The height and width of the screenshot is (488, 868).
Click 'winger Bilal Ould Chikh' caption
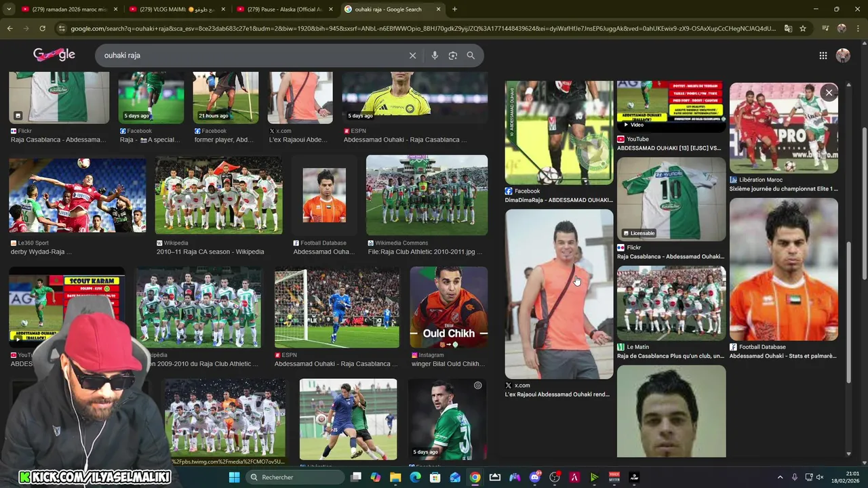pyautogui.click(x=448, y=364)
